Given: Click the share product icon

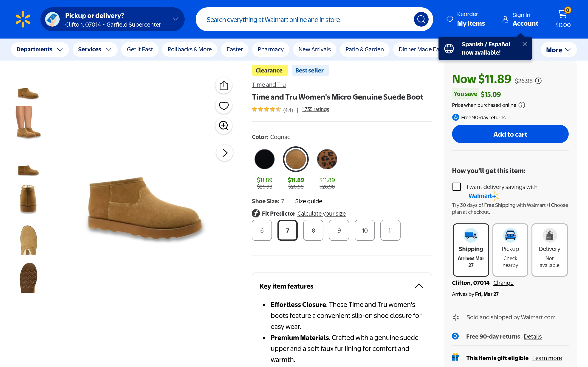Looking at the screenshot, I should (223, 85).
